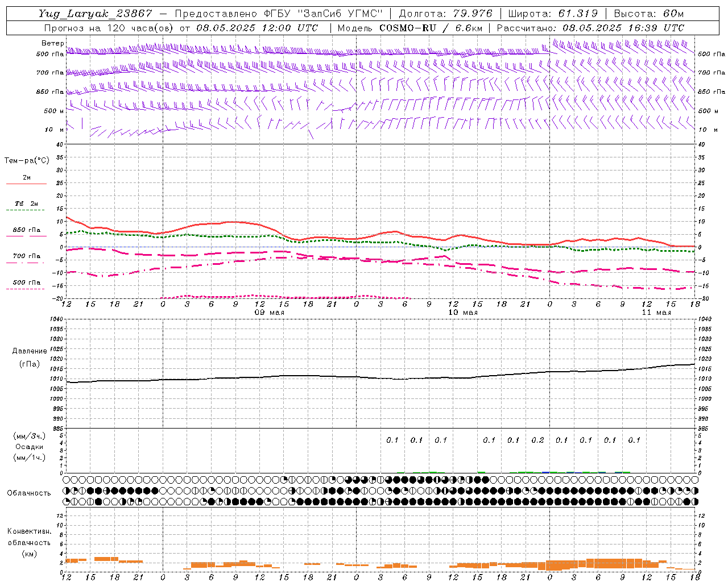The height and width of the screenshot is (582, 728).
Task: Click the station title "Yug_Laryak_23867"
Action: tap(96, 14)
